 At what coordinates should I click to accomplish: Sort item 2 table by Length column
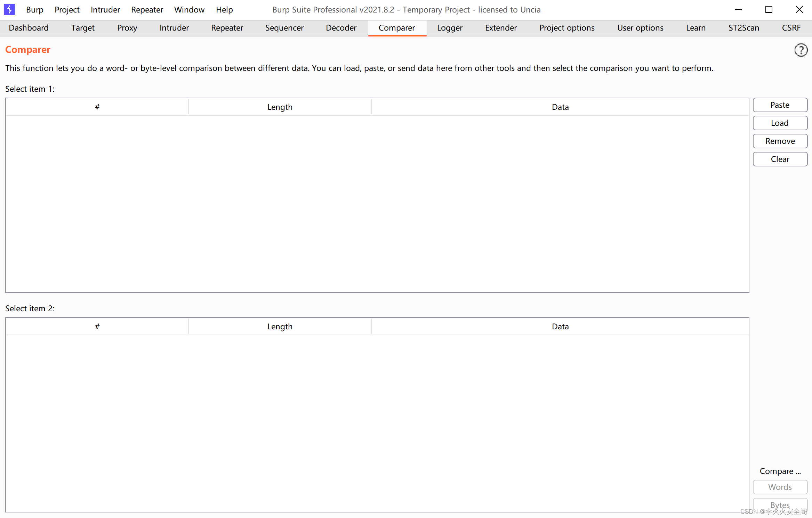click(280, 327)
